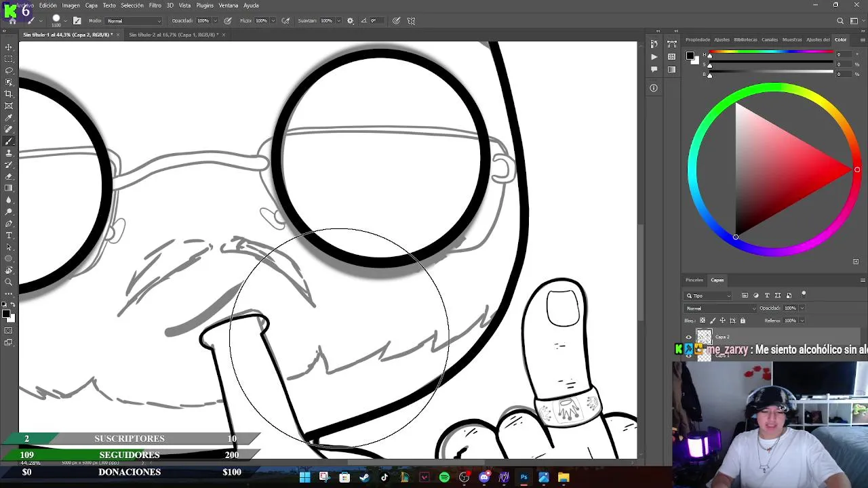
Task: Open layer blend mode Normal dropdown
Action: [719, 308]
